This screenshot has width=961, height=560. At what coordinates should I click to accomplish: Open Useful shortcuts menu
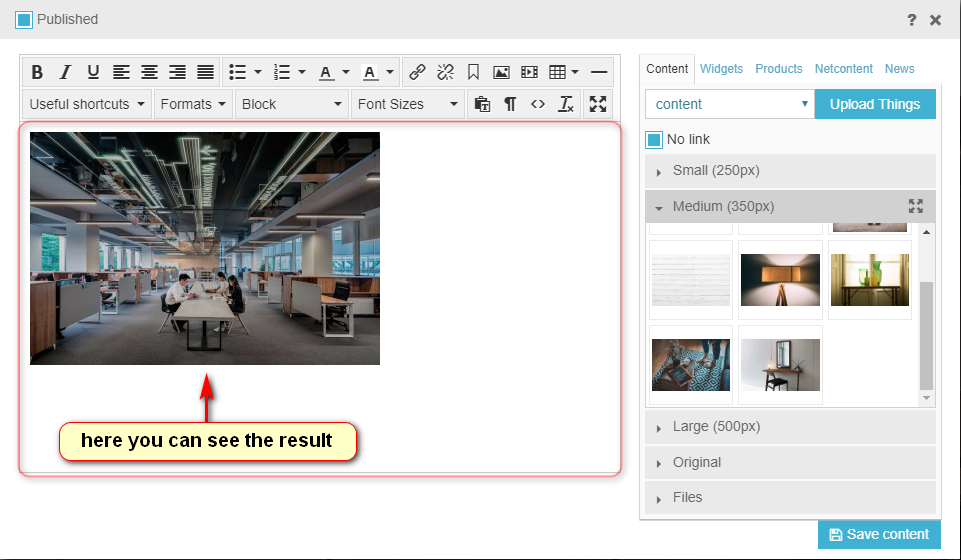point(87,104)
